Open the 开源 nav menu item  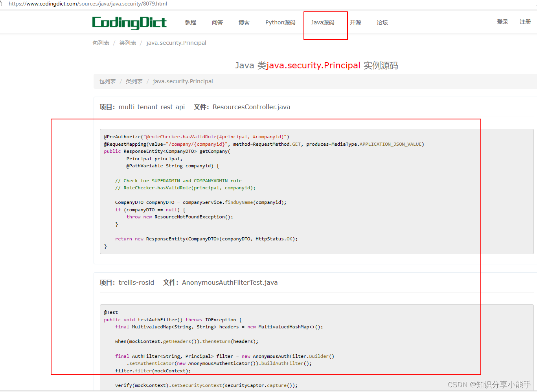(356, 22)
